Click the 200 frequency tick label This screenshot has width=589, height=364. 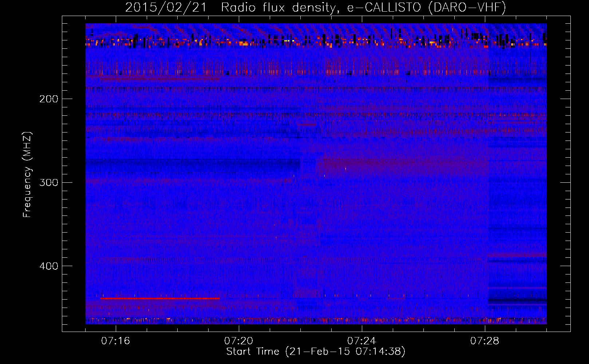[x=49, y=99]
